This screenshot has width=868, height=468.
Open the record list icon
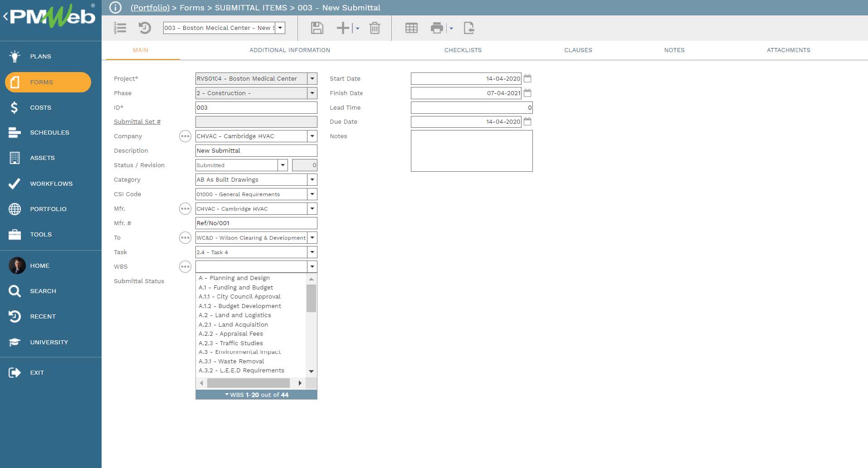tap(120, 28)
